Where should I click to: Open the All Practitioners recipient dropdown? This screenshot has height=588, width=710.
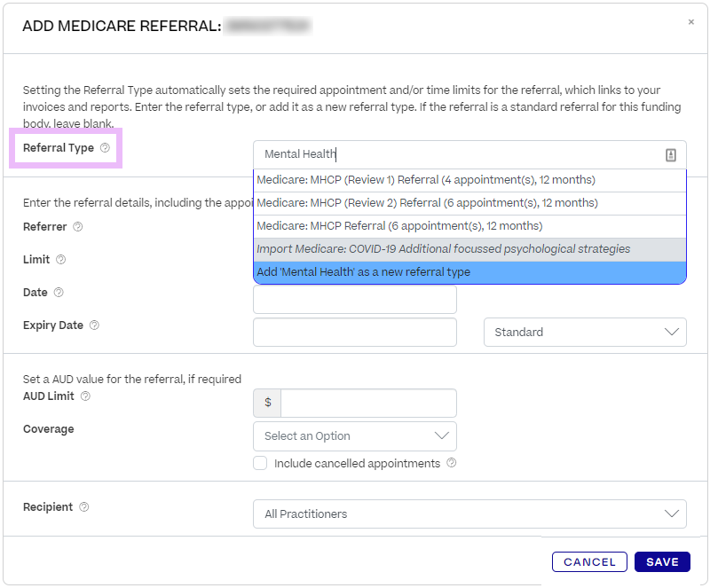pyautogui.click(x=469, y=514)
